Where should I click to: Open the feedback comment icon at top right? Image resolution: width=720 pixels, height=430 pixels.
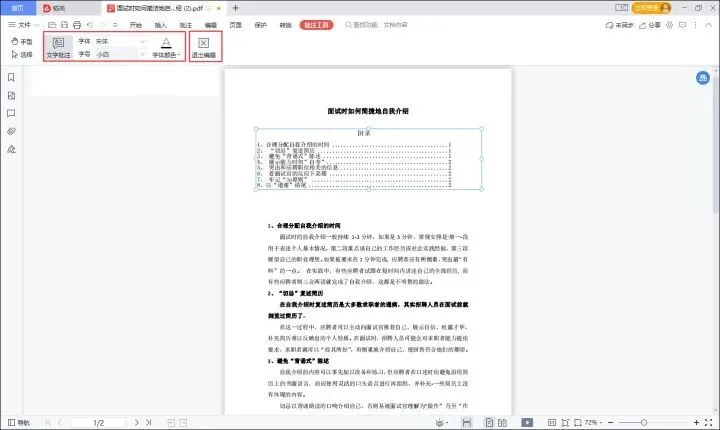click(x=682, y=25)
